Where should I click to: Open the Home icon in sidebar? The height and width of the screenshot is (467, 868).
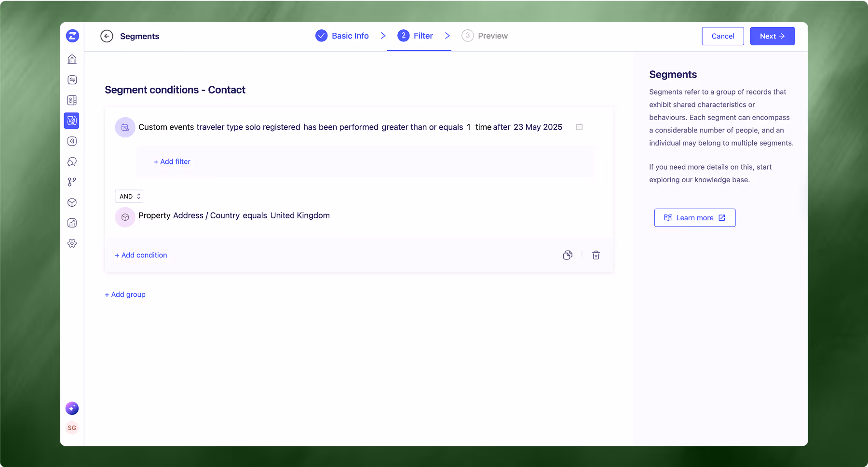[x=72, y=59]
